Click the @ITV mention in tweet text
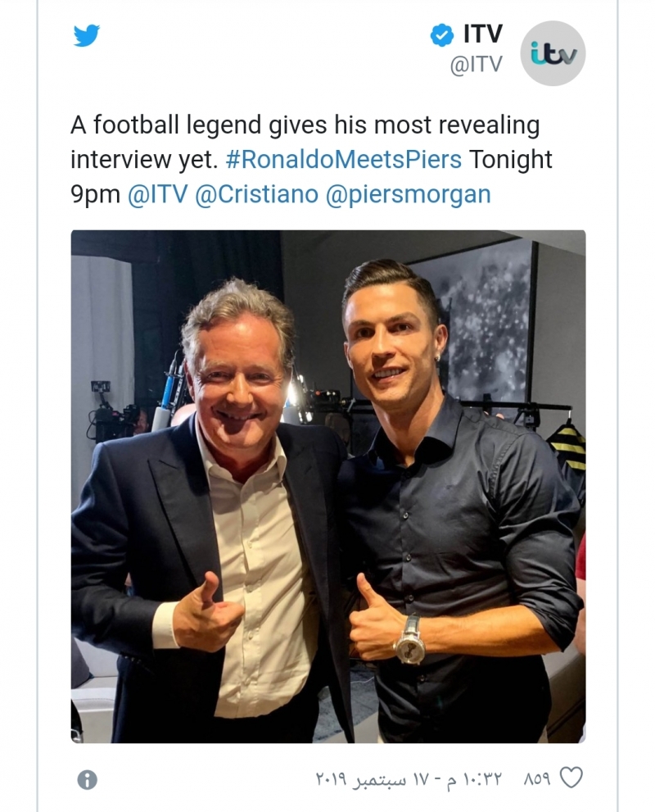 click(x=158, y=194)
